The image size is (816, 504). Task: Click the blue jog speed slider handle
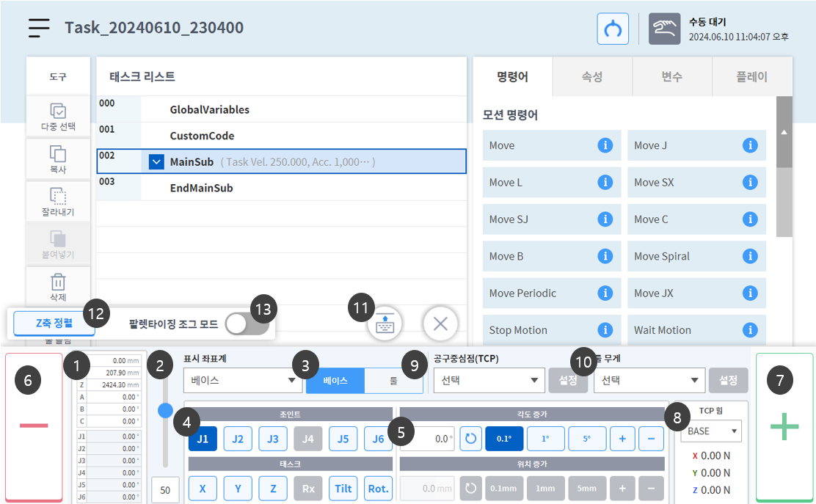click(166, 409)
